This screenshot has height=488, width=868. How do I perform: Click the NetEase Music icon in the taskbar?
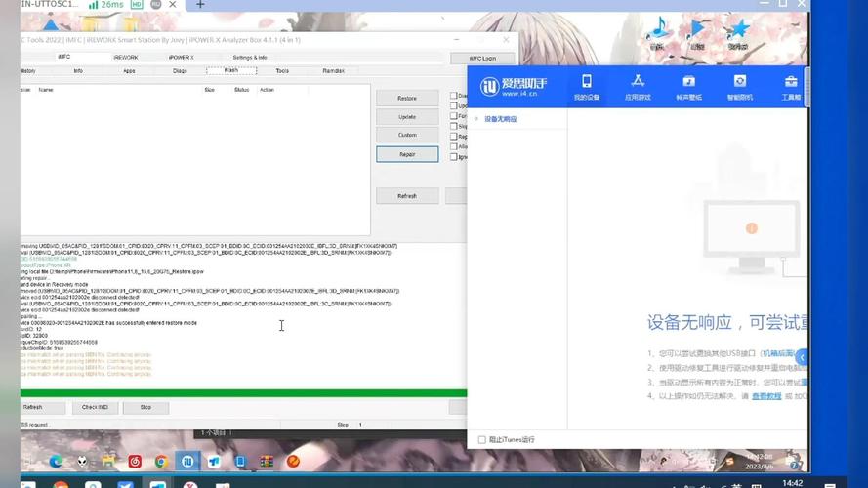point(135,462)
